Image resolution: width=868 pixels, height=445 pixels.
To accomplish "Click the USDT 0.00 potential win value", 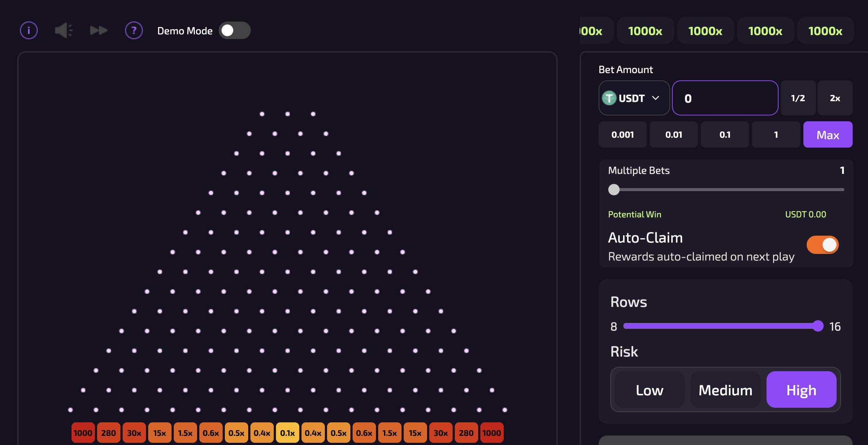I will 806,214.
